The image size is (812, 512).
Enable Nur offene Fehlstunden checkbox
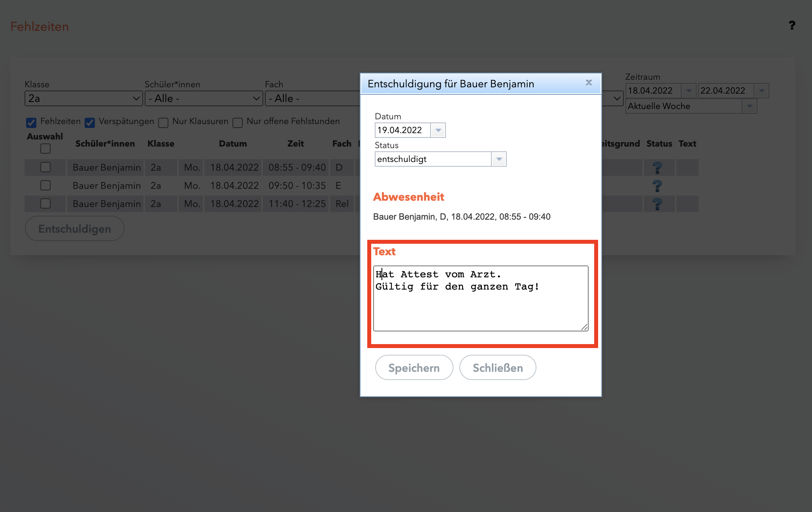[x=238, y=122]
